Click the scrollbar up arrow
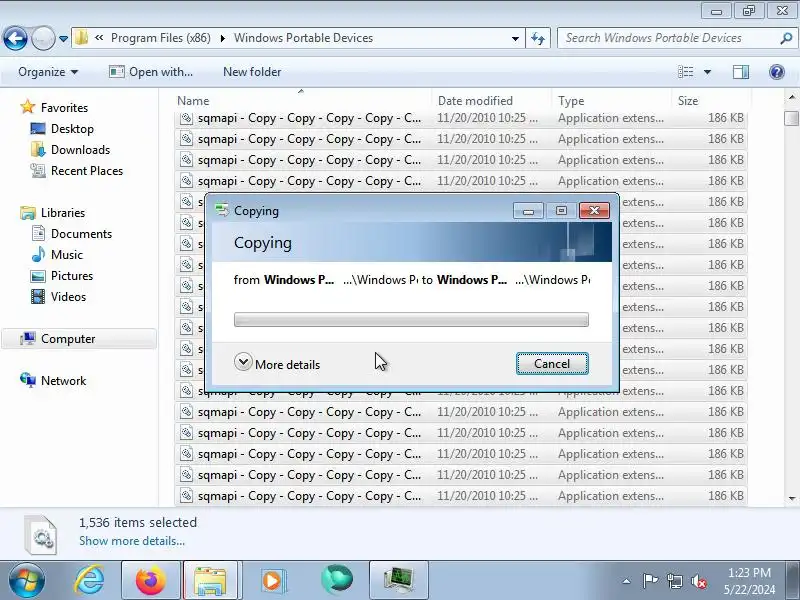The image size is (800, 600). (x=791, y=96)
